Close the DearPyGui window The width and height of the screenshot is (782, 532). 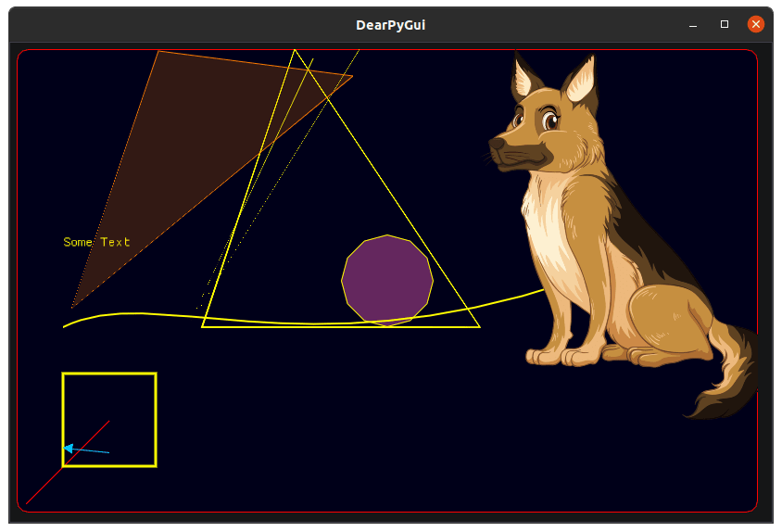(755, 24)
